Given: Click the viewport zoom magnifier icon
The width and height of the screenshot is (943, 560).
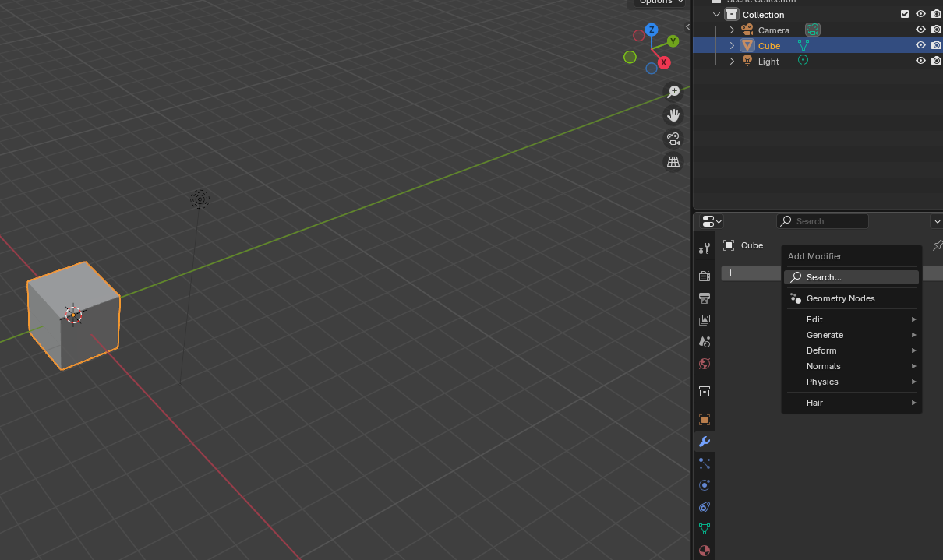Looking at the screenshot, I should coord(673,92).
